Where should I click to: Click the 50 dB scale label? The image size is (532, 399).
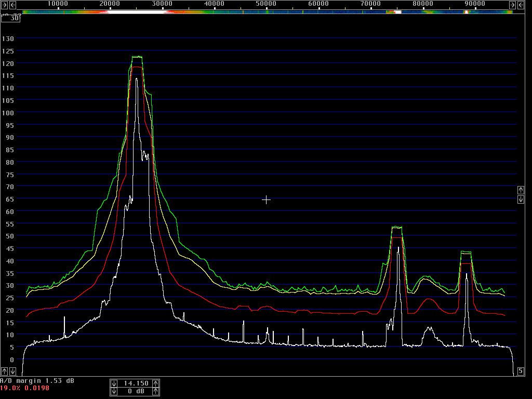[x=10, y=236]
